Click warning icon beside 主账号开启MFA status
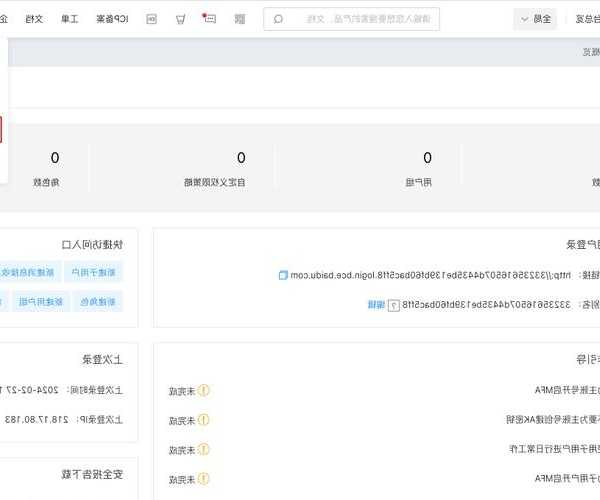The width and height of the screenshot is (600, 500). click(x=204, y=391)
